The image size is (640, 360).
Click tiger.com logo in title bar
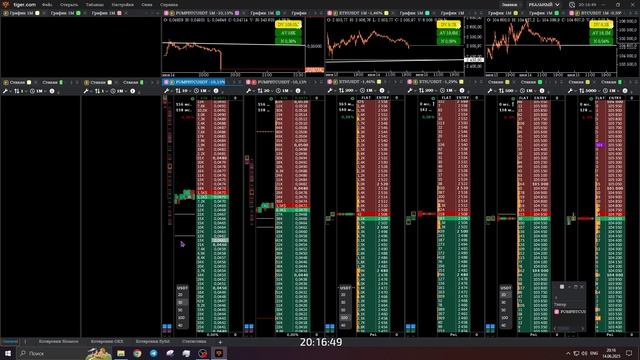[6, 4]
